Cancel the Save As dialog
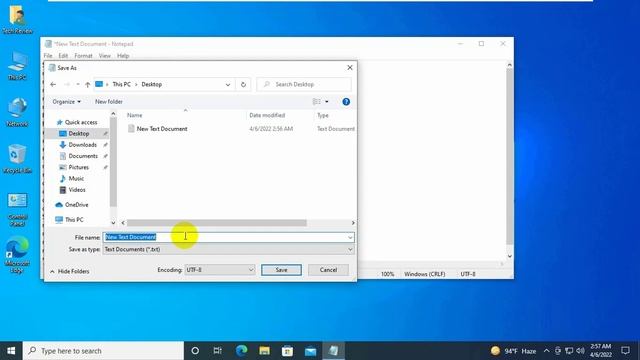This screenshot has width=640, height=360. (328, 270)
